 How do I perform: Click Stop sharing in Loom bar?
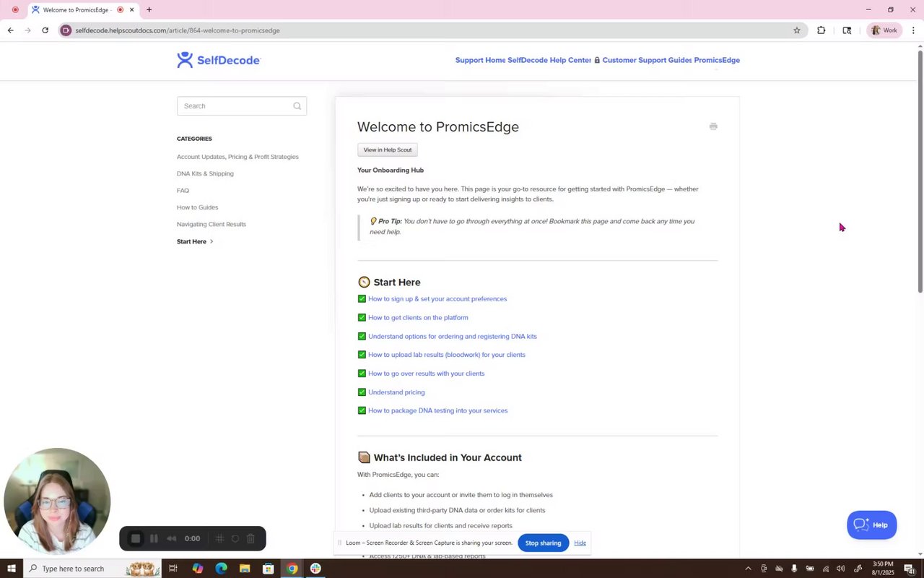[543, 543]
